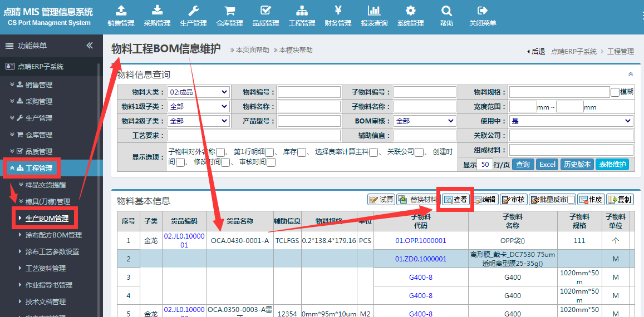The height and width of the screenshot is (317, 644).
Task: Click the 物料编号 input field
Action: pyautogui.click(x=309, y=92)
